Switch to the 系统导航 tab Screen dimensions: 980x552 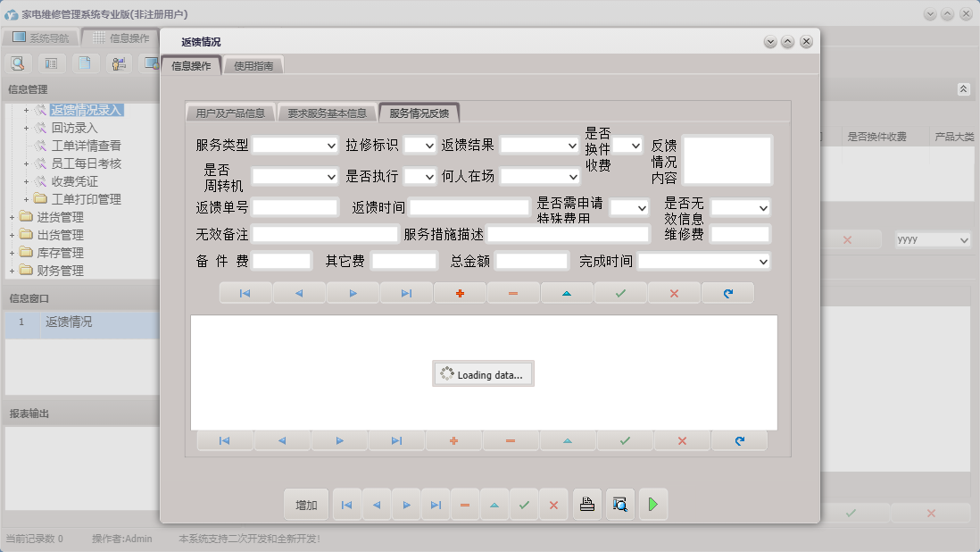click(50, 38)
